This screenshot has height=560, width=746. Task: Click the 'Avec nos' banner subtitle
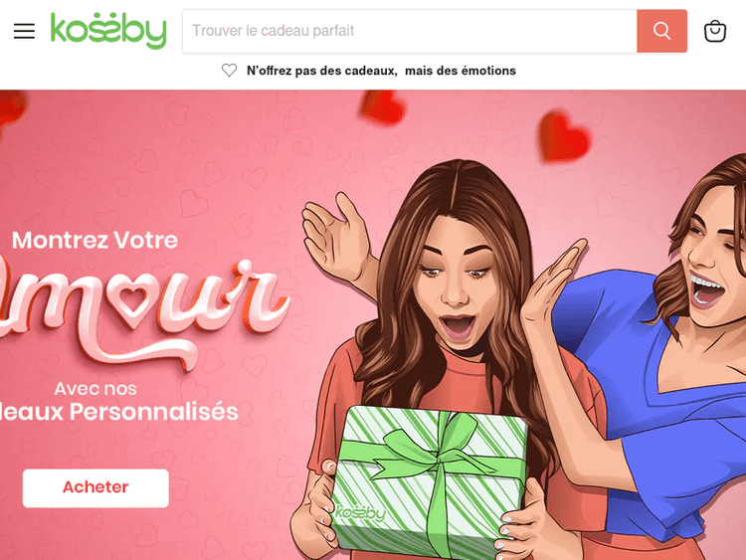click(x=95, y=389)
